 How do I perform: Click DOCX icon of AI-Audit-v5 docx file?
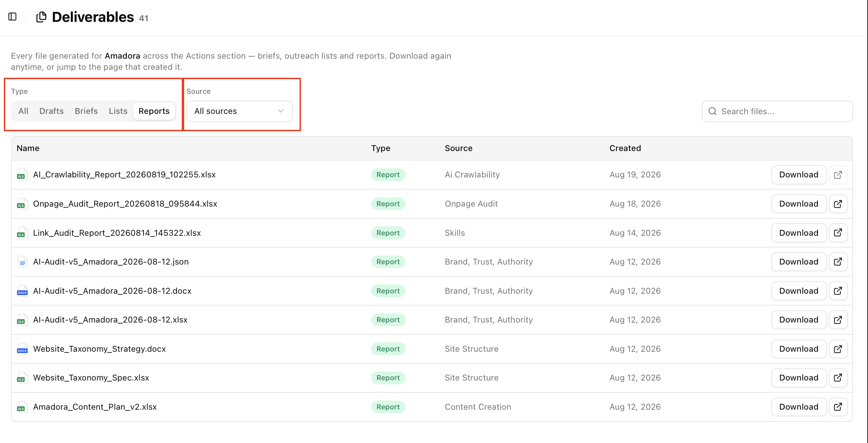point(22,291)
